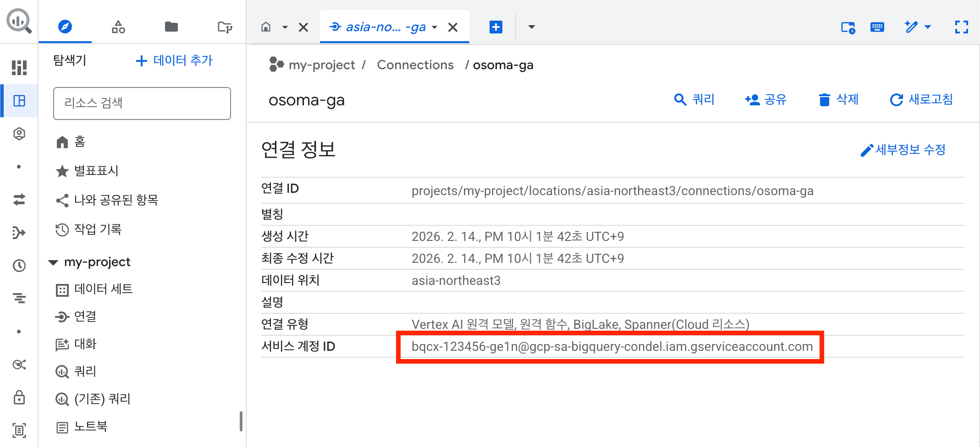Click the session/monitoring icon in top toolbar

[848, 27]
